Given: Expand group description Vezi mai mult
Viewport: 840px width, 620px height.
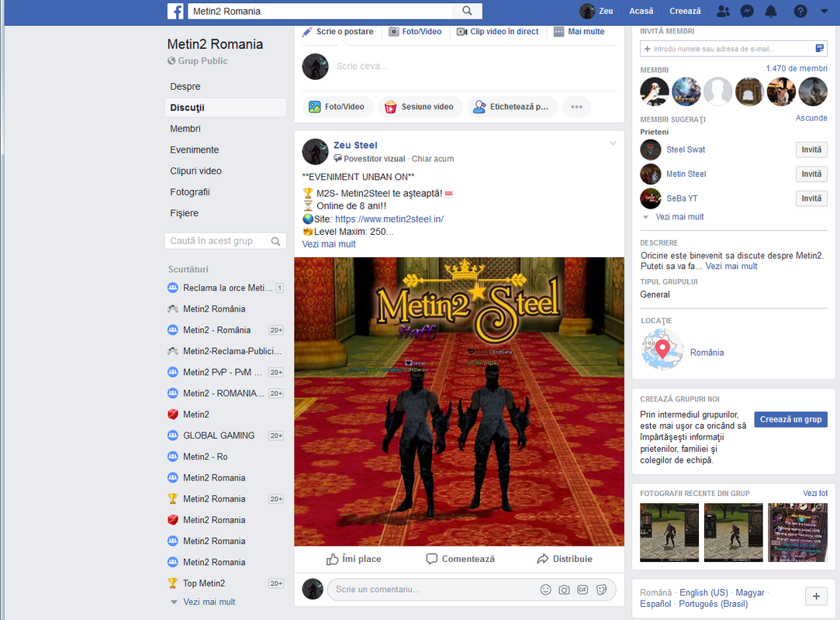Looking at the screenshot, I should (x=731, y=266).
